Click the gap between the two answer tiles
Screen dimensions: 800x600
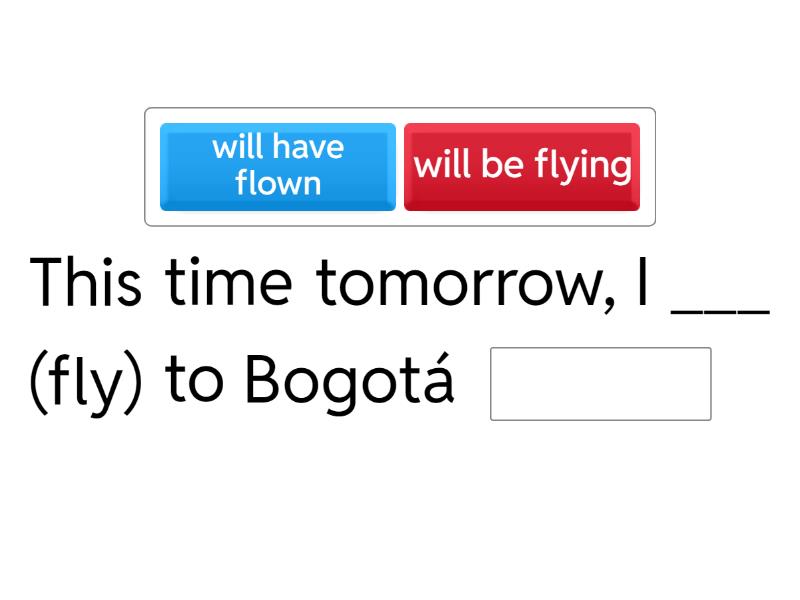coord(400,166)
